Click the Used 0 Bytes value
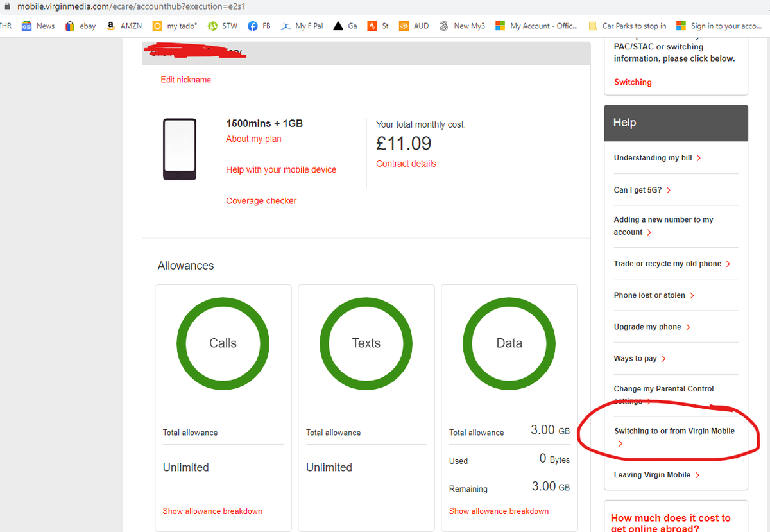Image resolution: width=770 pixels, height=532 pixels. coord(554,459)
